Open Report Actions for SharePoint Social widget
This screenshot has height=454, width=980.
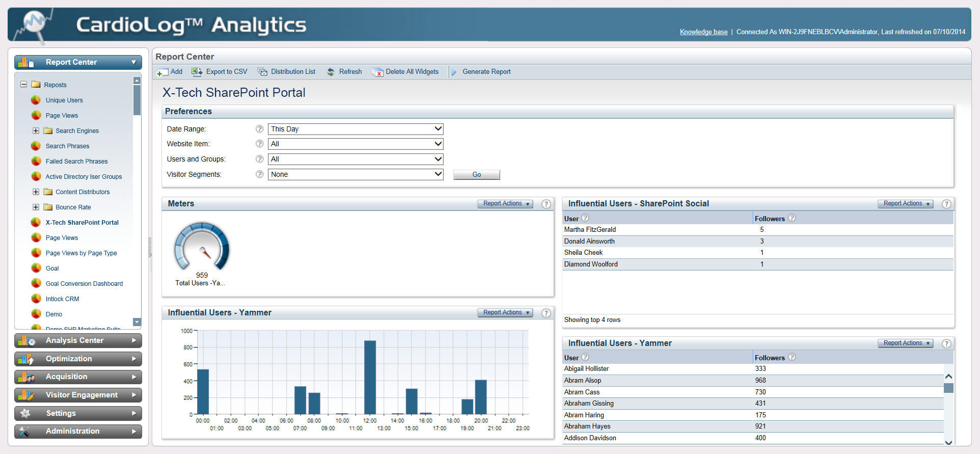tap(905, 204)
